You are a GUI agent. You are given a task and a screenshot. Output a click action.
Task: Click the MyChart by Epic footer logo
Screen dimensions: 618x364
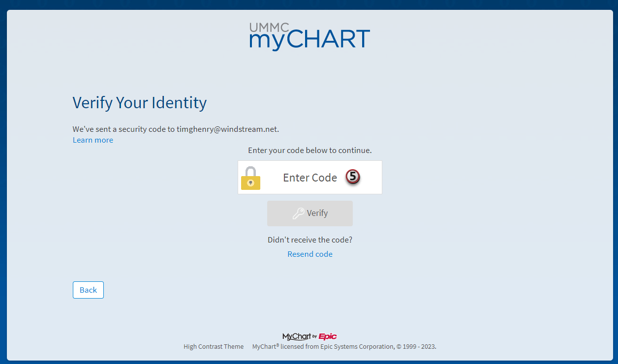pos(309,336)
